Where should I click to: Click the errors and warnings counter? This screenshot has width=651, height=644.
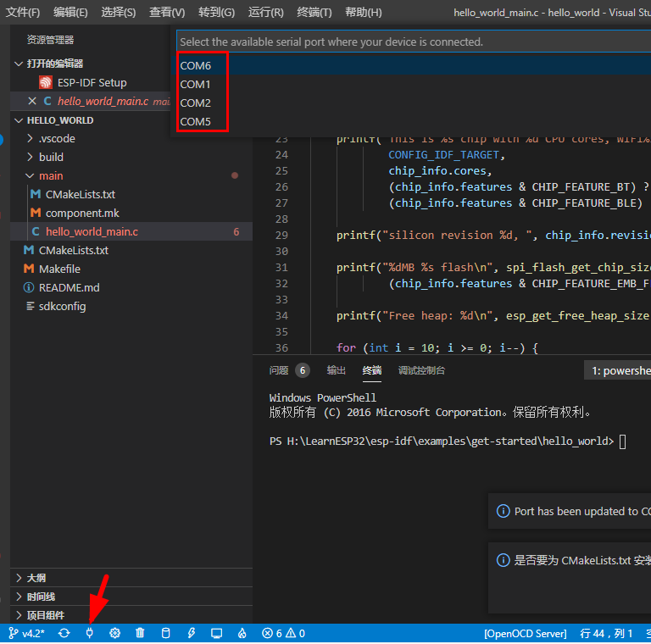click(283, 633)
